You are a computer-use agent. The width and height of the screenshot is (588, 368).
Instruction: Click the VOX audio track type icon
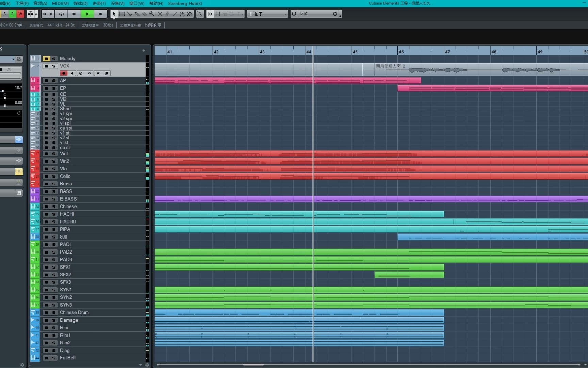tap(33, 66)
